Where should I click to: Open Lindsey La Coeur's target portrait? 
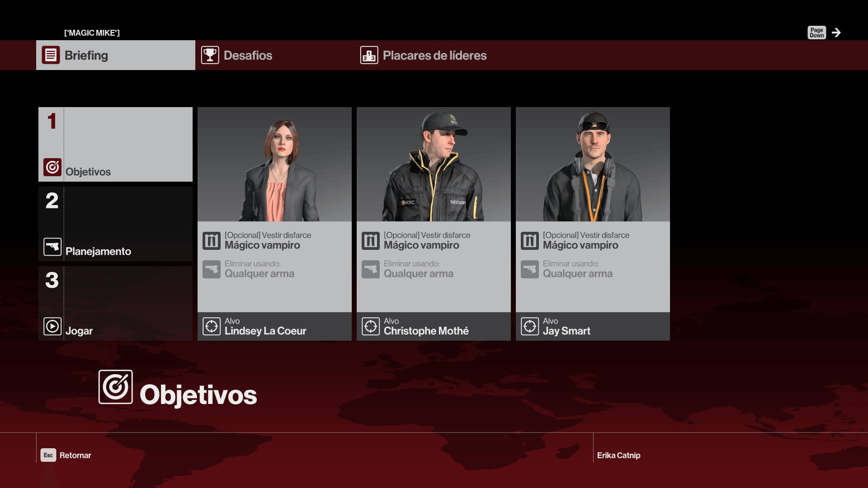tap(274, 164)
